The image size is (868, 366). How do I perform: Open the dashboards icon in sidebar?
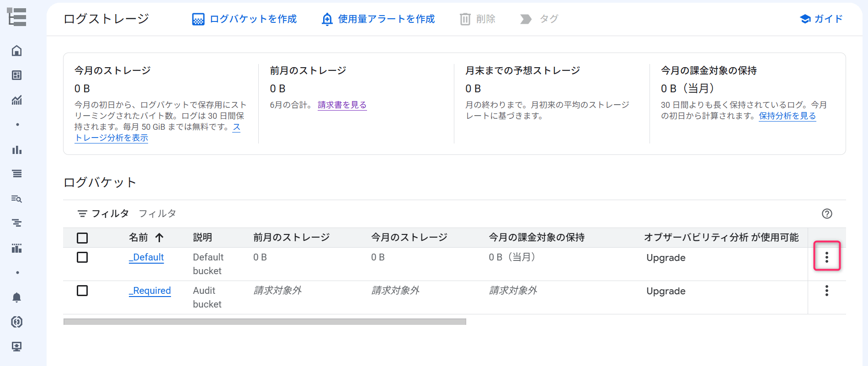(17, 75)
